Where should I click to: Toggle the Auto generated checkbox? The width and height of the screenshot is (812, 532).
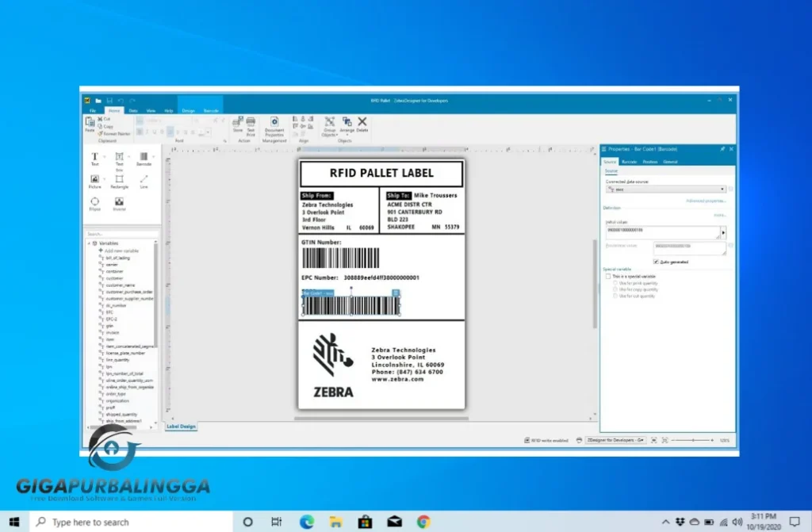[x=655, y=261]
